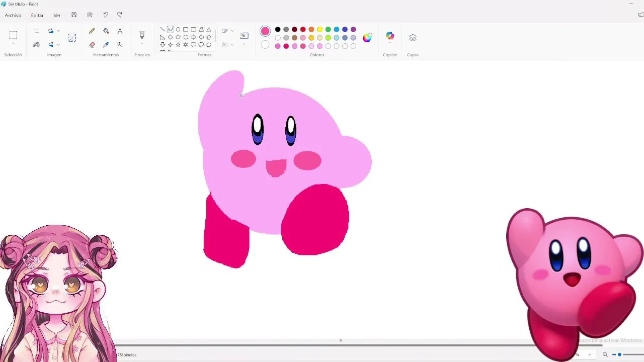Choose the Rounded rectangle shape
644x362 pixels.
click(x=193, y=30)
